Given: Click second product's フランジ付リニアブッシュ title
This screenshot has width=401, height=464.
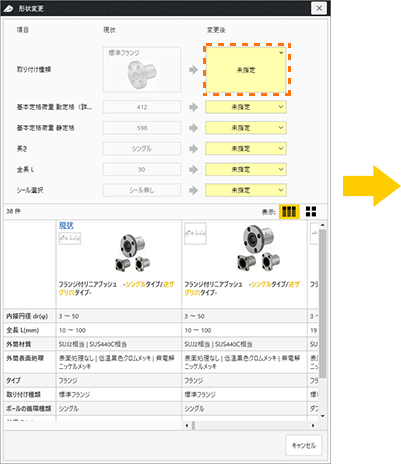Looking at the screenshot, I should point(242,288).
